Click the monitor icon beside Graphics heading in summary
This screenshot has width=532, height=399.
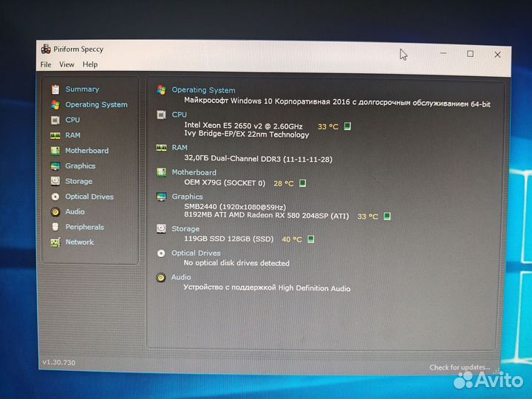161,197
